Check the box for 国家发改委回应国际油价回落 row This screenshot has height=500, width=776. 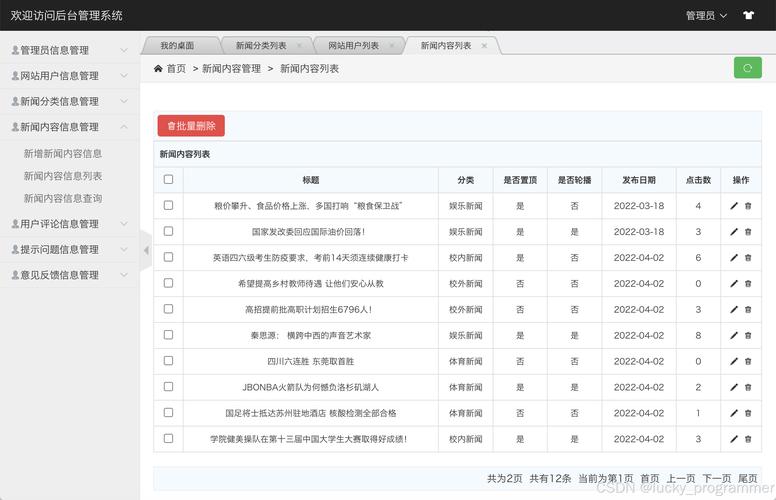tap(168, 231)
